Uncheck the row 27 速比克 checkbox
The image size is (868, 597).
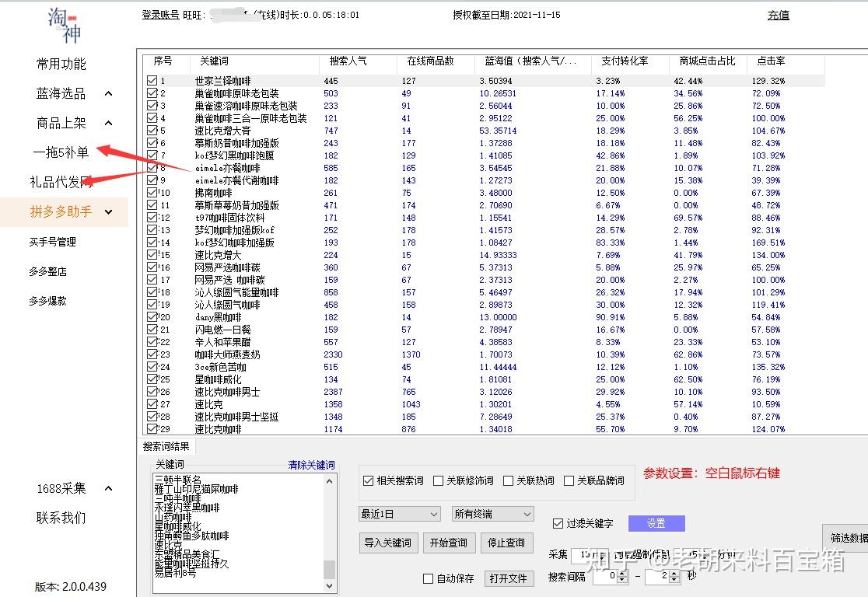(152, 404)
